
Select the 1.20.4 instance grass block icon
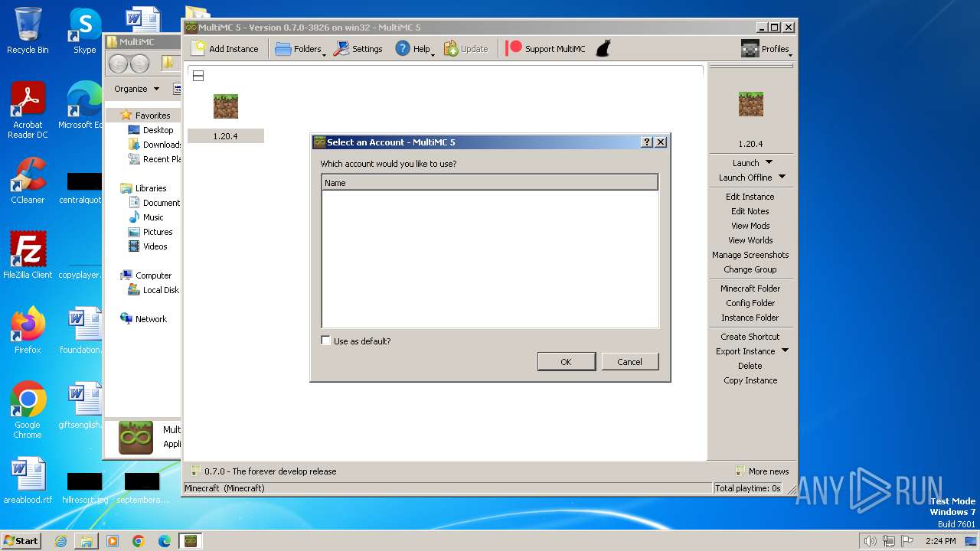pos(225,106)
